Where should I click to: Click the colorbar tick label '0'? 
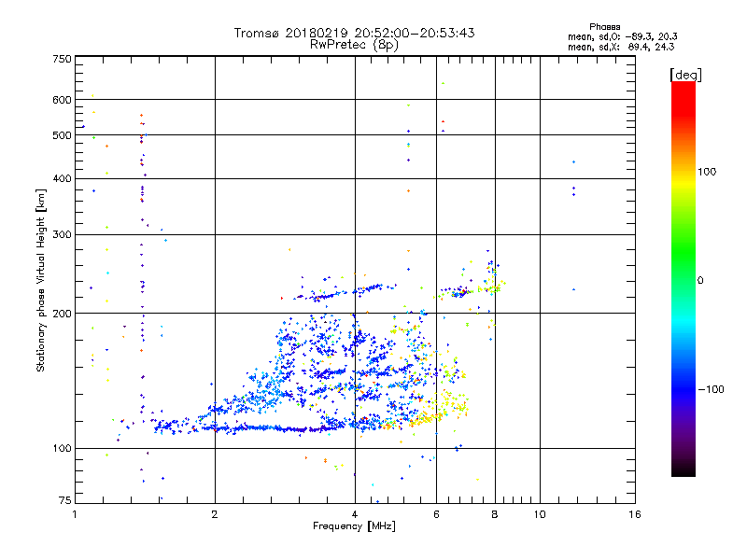click(x=699, y=281)
